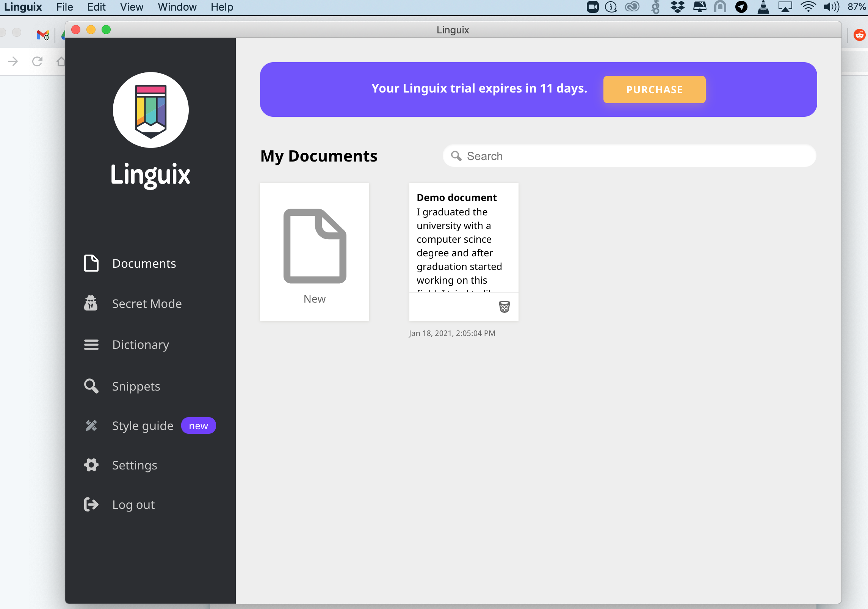This screenshot has width=868, height=609.
Task: Click the search magnifier icon
Action: pyautogui.click(x=456, y=156)
